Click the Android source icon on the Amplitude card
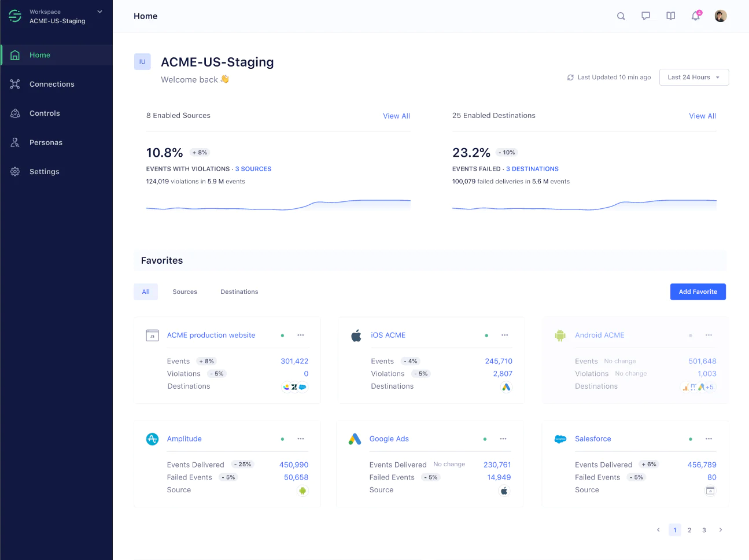 (302, 490)
